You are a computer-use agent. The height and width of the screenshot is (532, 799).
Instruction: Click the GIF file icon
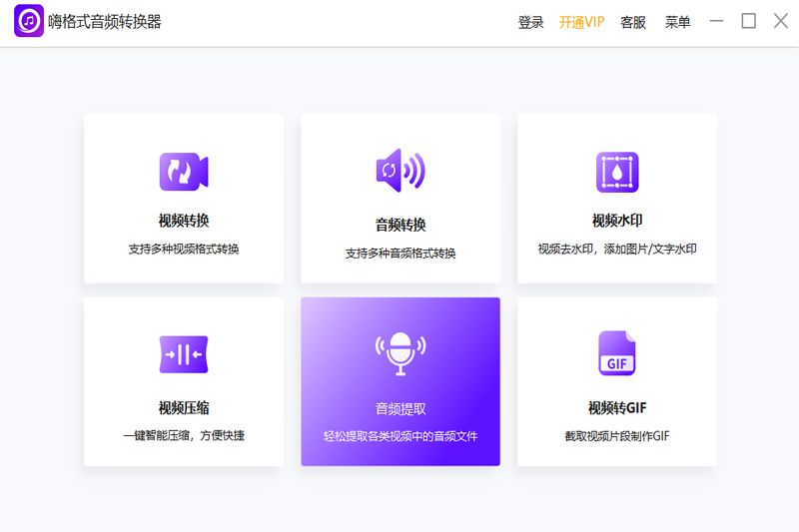click(616, 353)
